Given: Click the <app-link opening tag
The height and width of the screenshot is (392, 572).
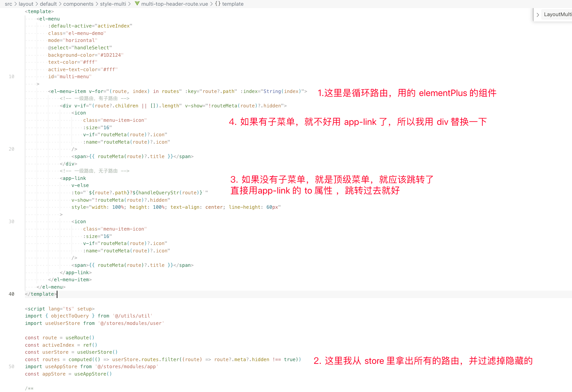Looking at the screenshot, I should [x=73, y=178].
